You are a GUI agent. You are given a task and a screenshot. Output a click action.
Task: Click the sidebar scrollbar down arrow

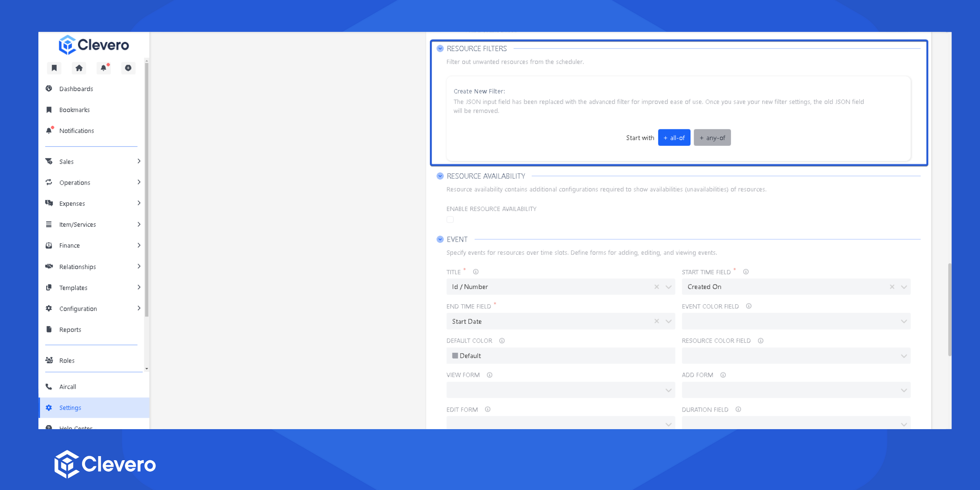pos(147,369)
